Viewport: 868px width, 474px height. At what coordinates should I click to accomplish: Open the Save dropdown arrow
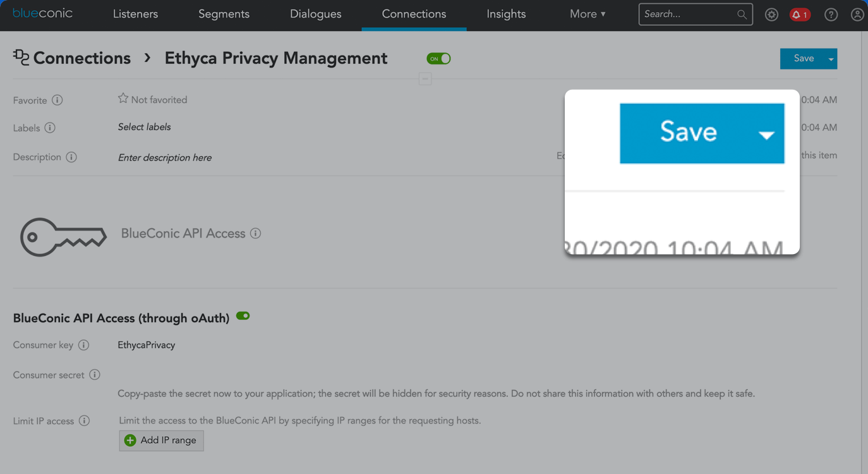pos(831,59)
